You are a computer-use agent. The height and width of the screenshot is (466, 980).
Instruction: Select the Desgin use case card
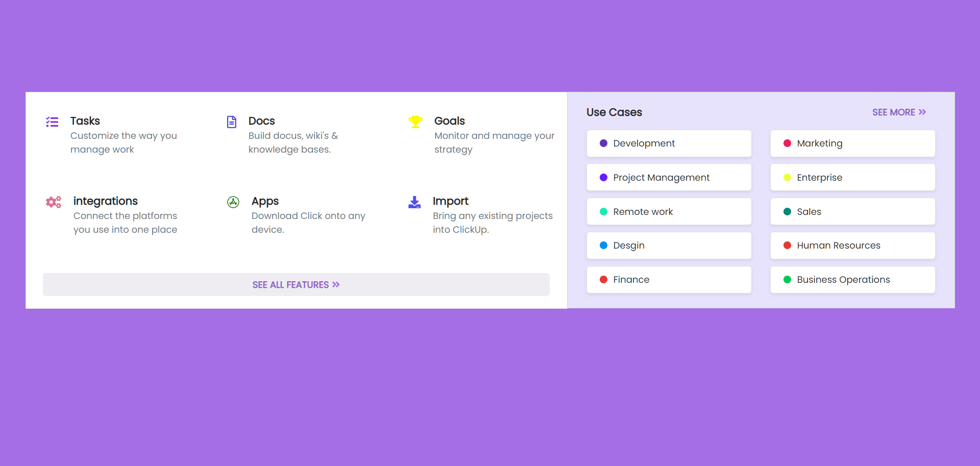(669, 246)
